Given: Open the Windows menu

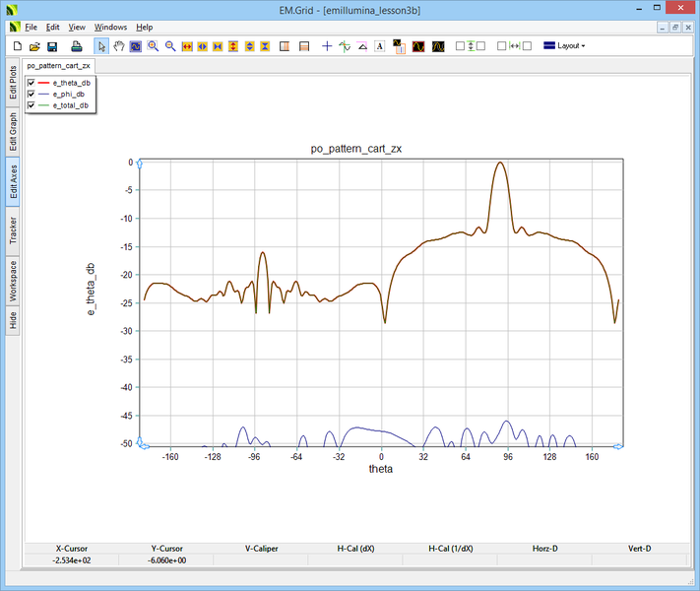Looking at the screenshot, I should click(110, 28).
